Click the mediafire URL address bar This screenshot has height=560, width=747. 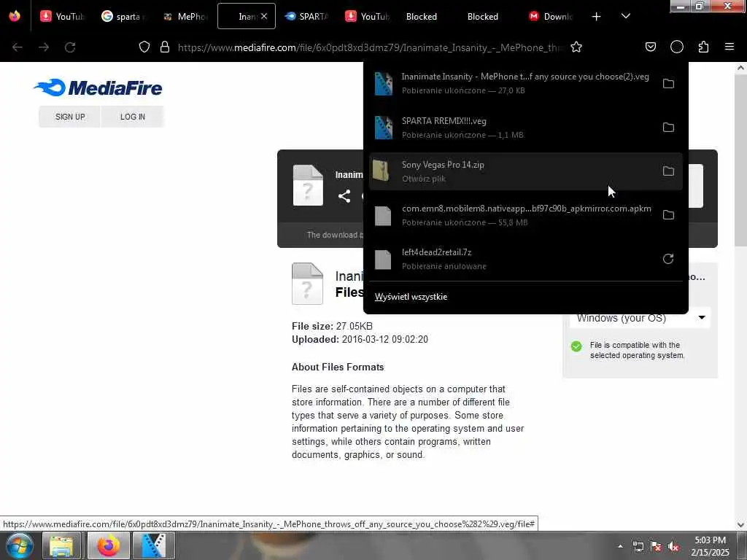(x=371, y=47)
